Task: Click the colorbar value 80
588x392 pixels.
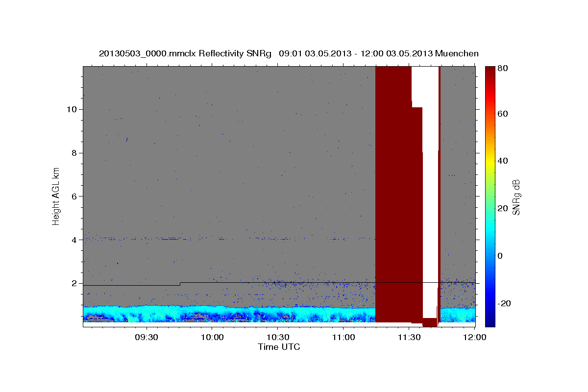Action: coord(502,69)
